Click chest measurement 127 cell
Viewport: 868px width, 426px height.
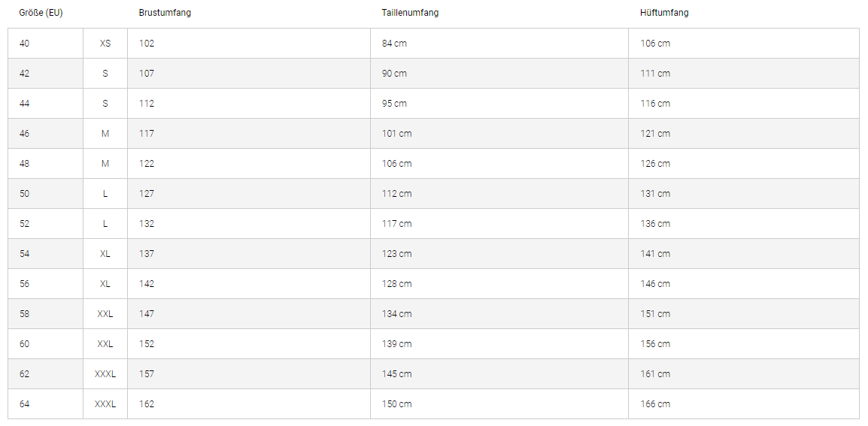click(248, 194)
